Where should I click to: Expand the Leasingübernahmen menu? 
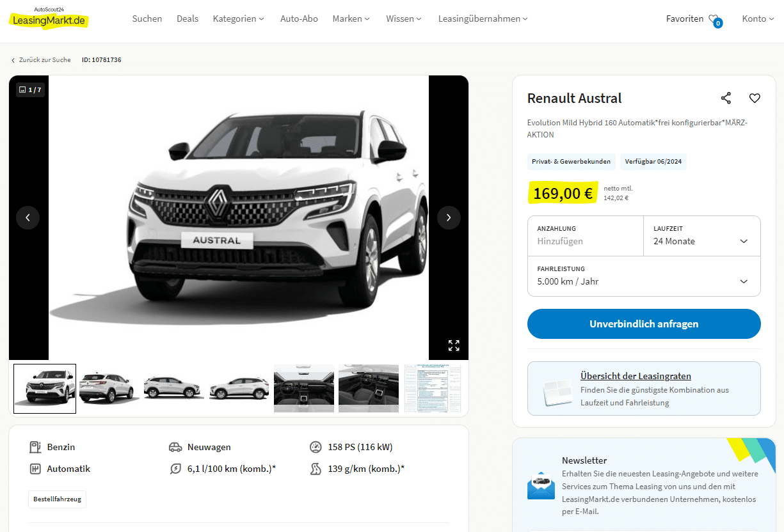483,19
